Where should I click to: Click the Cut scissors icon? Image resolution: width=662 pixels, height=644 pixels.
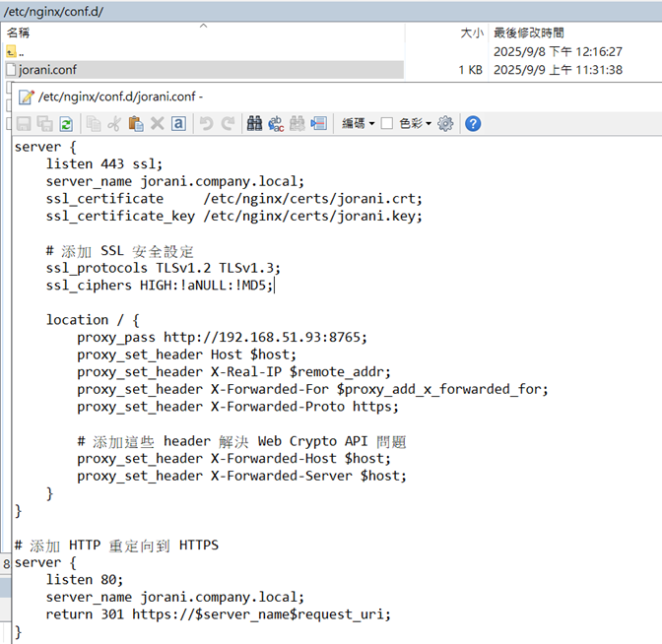pyautogui.click(x=114, y=123)
